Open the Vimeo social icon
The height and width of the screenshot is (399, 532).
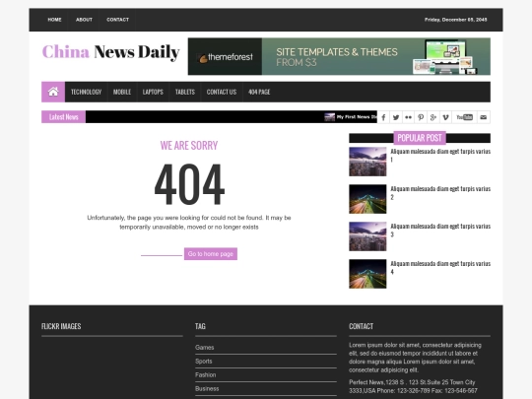(x=445, y=117)
